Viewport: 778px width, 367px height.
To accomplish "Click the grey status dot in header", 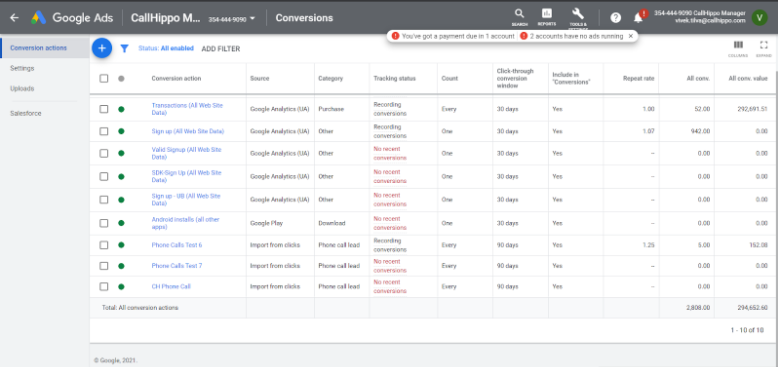I will (x=121, y=78).
